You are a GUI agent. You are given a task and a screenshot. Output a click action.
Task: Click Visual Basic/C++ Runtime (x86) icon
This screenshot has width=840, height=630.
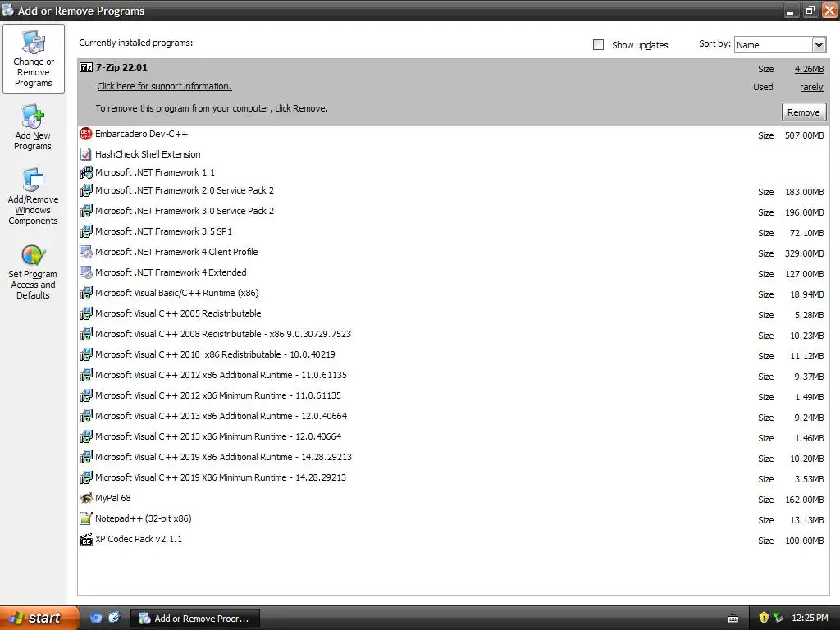pos(85,293)
